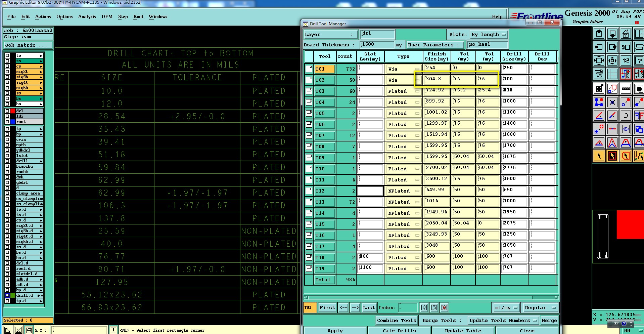
Task: Click blue color swatch of rout layer
Action: point(13,122)
